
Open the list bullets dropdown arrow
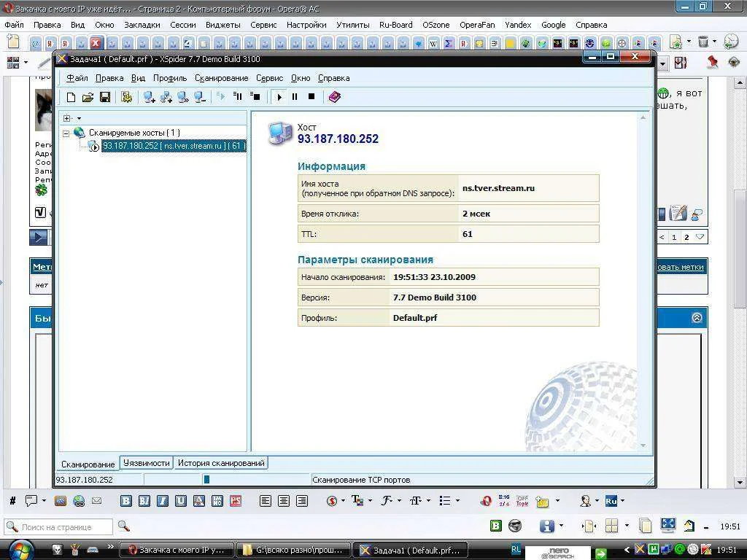458,501
